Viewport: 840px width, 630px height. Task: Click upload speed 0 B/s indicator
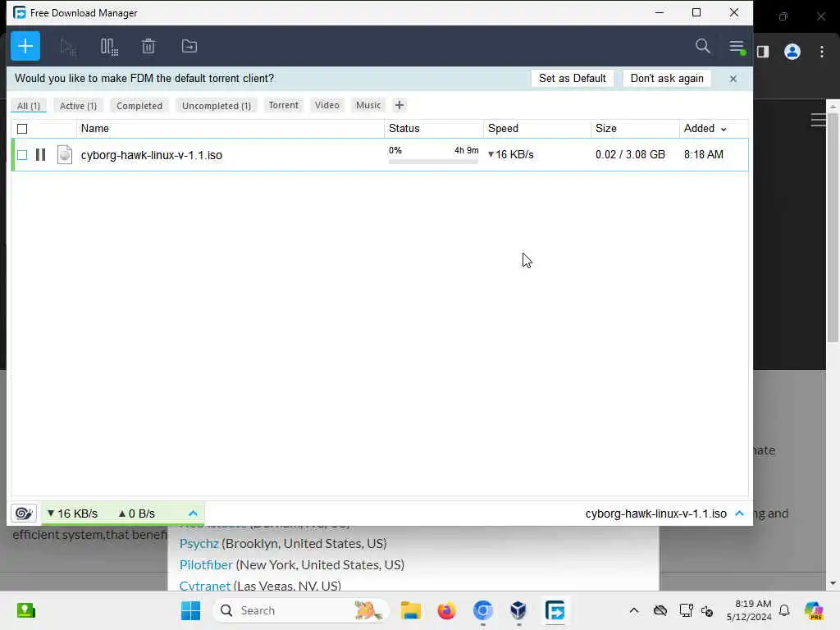137,514
